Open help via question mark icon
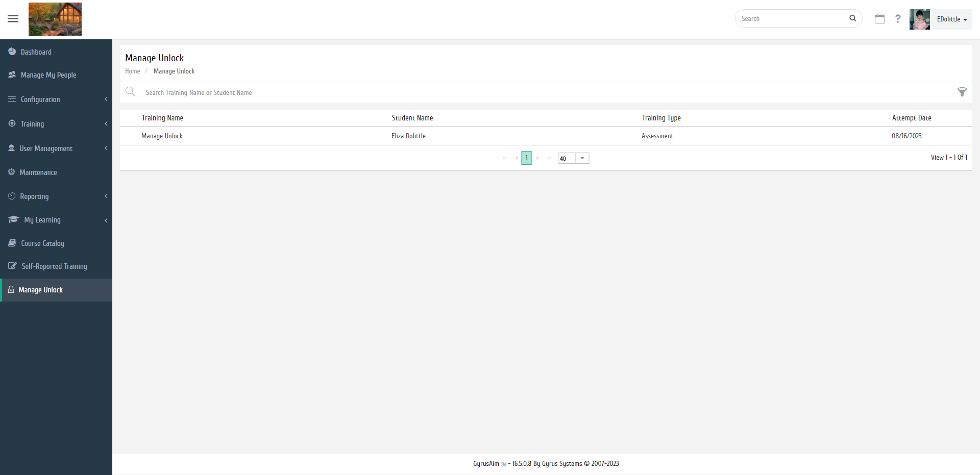This screenshot has width=980, height=475. coord(898,19)
